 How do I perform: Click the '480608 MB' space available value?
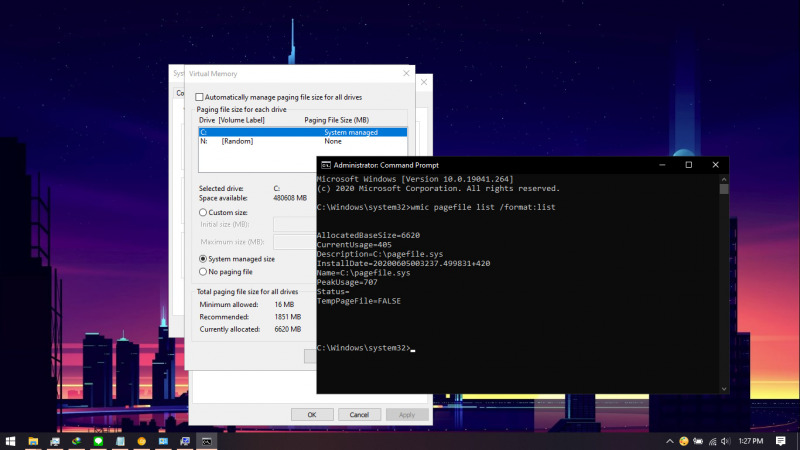(x=290, y=198)
